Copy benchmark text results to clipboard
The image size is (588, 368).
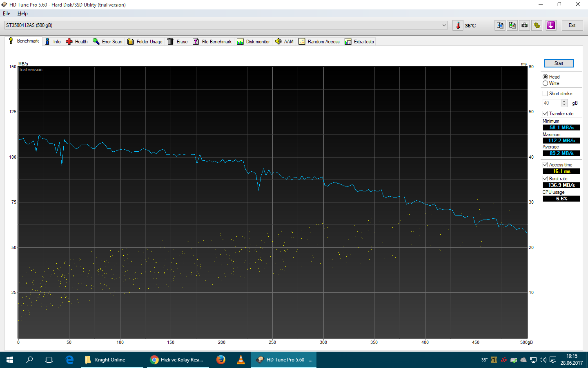pyautogui.click(x=500, y=25)
